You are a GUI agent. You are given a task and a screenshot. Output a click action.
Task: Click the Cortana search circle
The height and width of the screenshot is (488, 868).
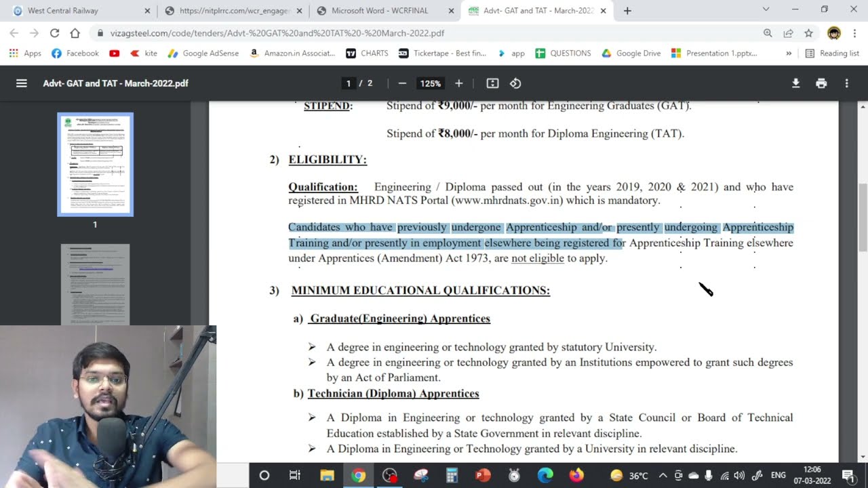point(264,475)
